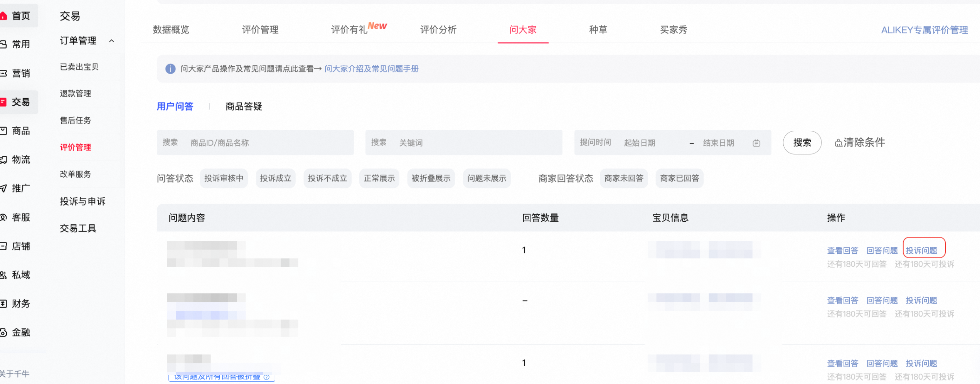
Task: Select 评价管理 in the submenu
Action: tap(75, 147)
